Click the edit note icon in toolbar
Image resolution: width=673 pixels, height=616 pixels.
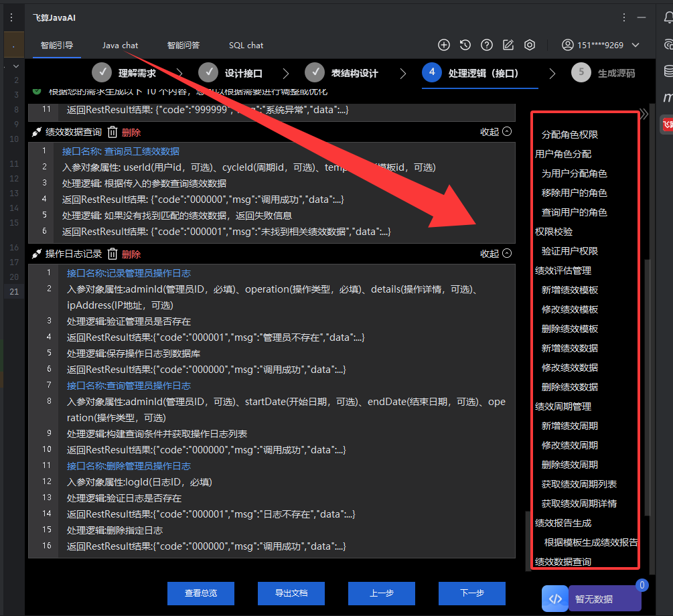pos(508,45)
